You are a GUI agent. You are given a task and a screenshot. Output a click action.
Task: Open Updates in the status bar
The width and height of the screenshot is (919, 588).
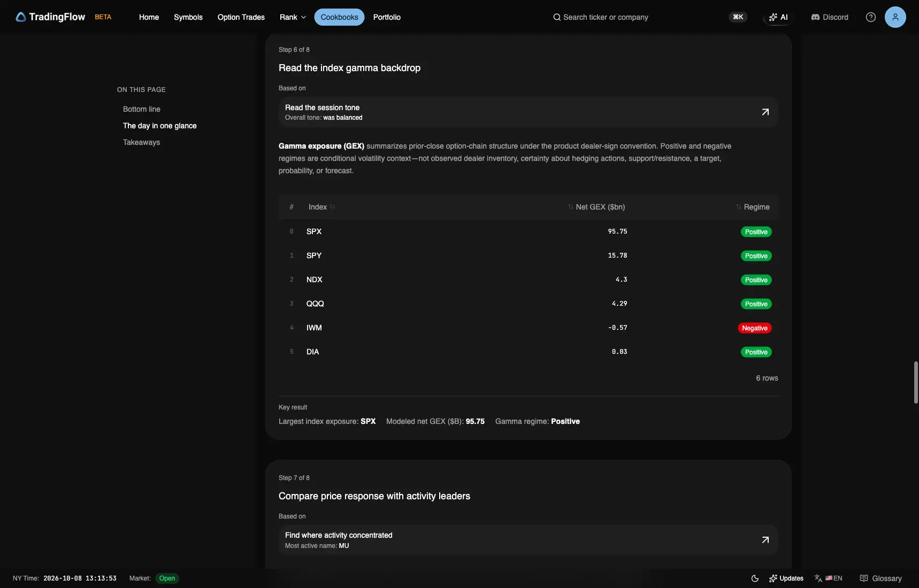[786, 578]
